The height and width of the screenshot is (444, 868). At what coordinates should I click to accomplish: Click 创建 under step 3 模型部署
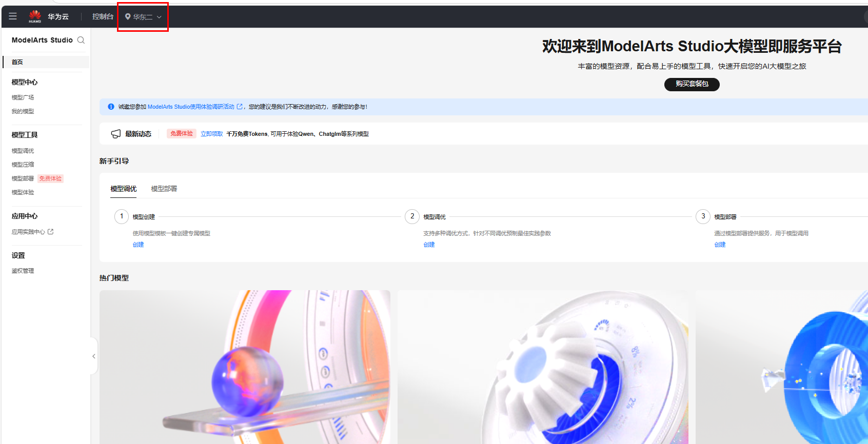(x=720, y=245)
